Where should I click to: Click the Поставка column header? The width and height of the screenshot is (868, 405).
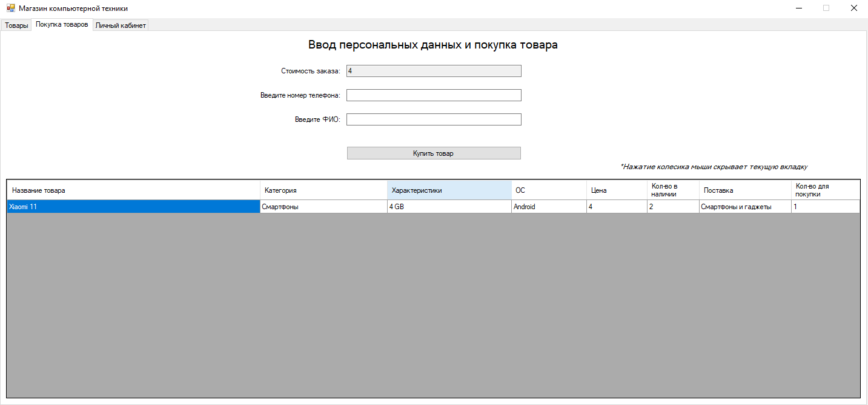(x=745, y=190)
